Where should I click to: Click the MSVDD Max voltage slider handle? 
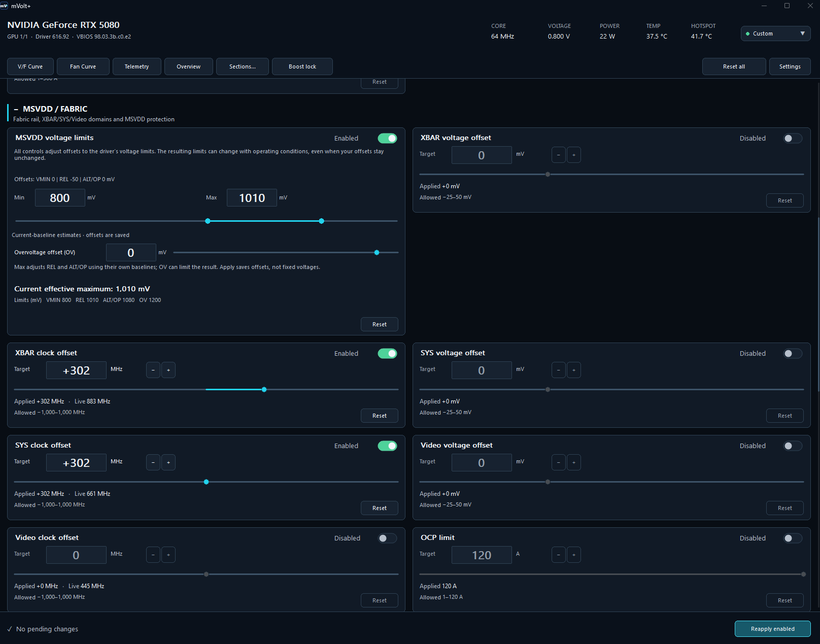[321, 221]
